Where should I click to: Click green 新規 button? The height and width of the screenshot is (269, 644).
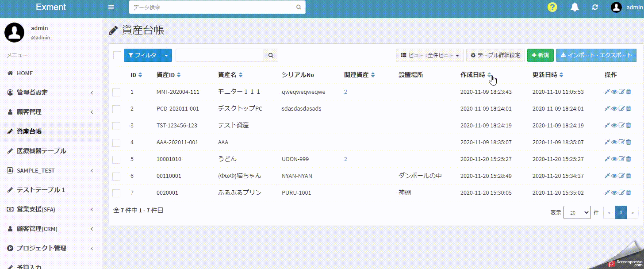[540, 55]
